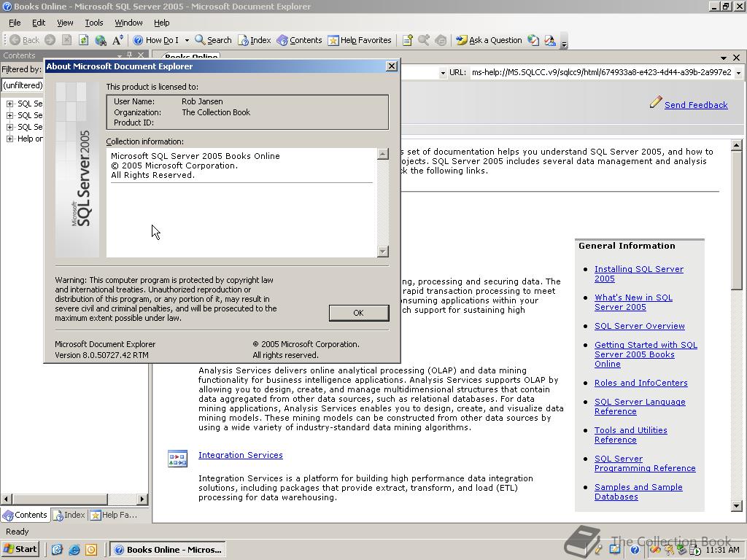Expand the Help on tree node

point(9,139)
